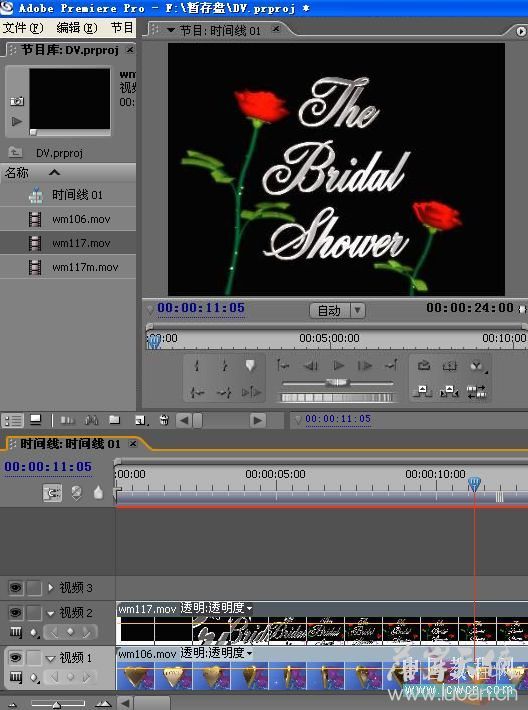Switch project panel to list view

click(13, 421)
